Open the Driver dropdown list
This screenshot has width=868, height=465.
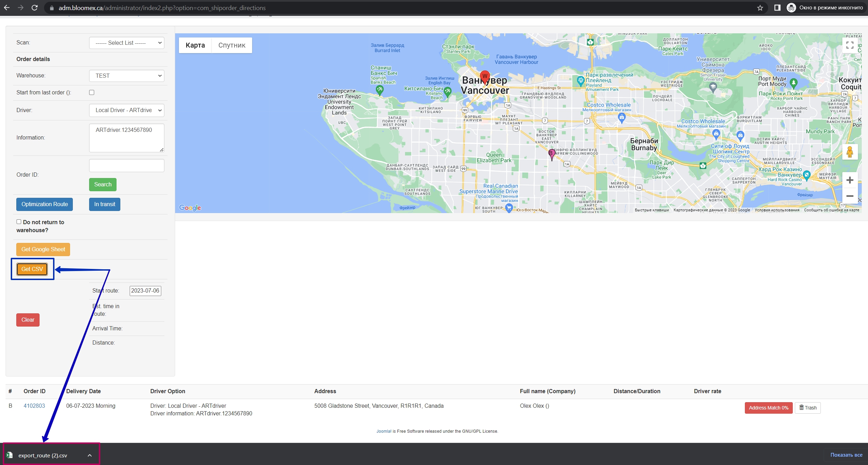tap(127, 110)
